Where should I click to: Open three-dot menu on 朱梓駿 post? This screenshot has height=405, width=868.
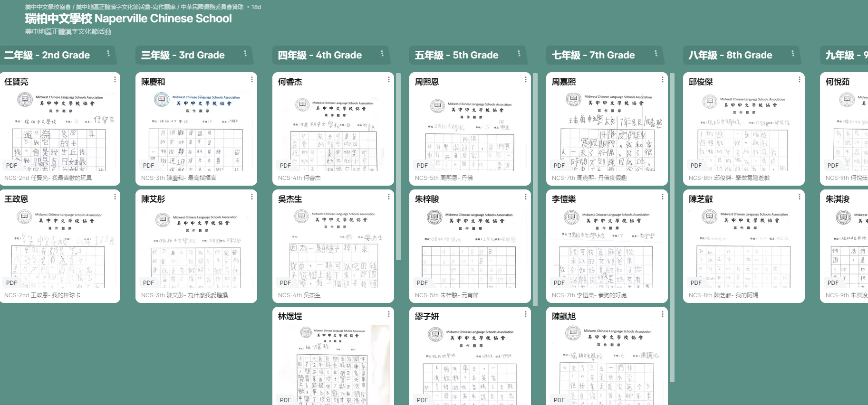[526, 197]
